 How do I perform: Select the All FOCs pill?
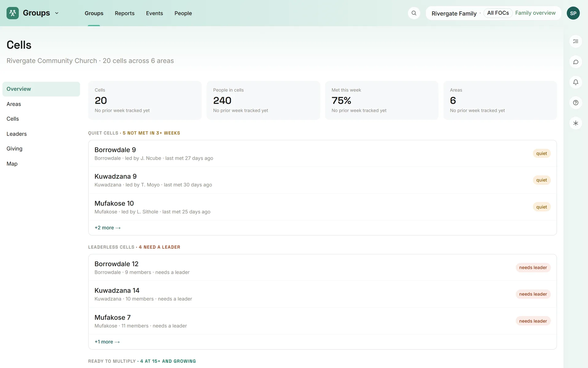click(x=498, y=13)
